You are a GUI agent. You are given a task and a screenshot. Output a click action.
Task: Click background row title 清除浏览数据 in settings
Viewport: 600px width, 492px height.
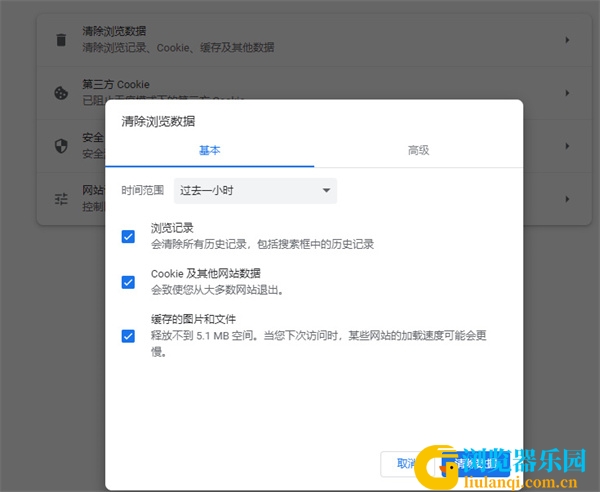114,31
